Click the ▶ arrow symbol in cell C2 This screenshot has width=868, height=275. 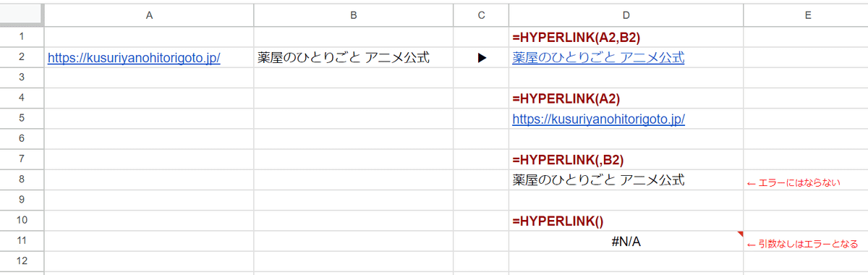482,58
